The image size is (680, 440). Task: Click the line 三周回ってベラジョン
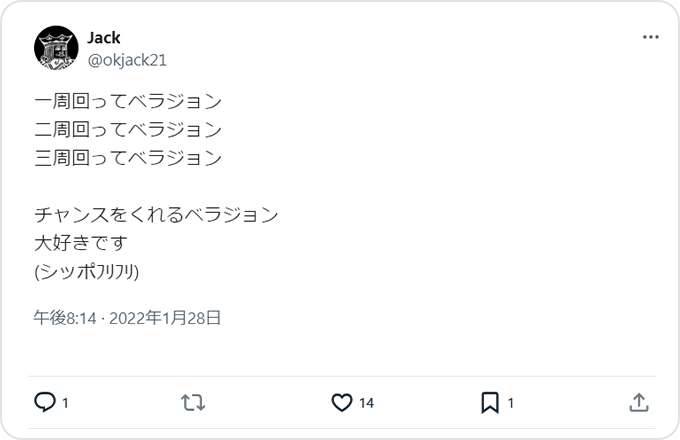click(128, 157)
